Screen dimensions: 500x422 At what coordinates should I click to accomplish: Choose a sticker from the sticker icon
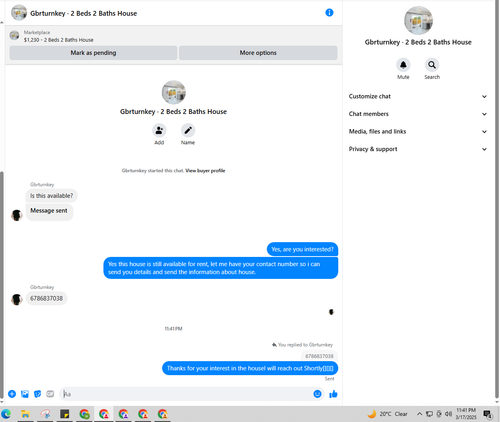click(37, 394)
